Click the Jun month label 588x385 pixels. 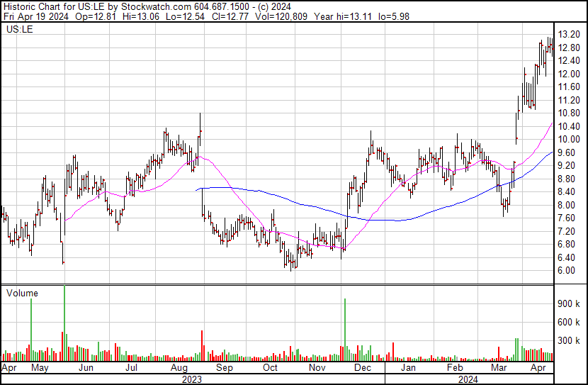tap(86, 367)
